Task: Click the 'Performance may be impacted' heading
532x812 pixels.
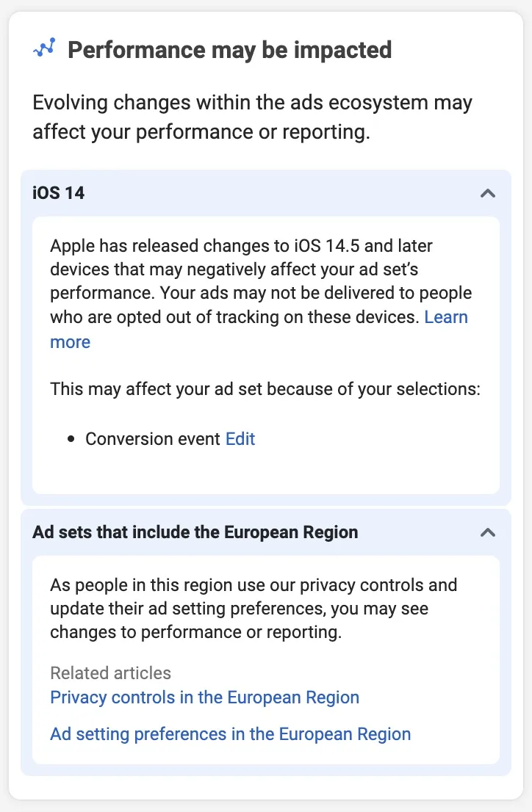Action: pyautogui.click(x=230, y=50)
